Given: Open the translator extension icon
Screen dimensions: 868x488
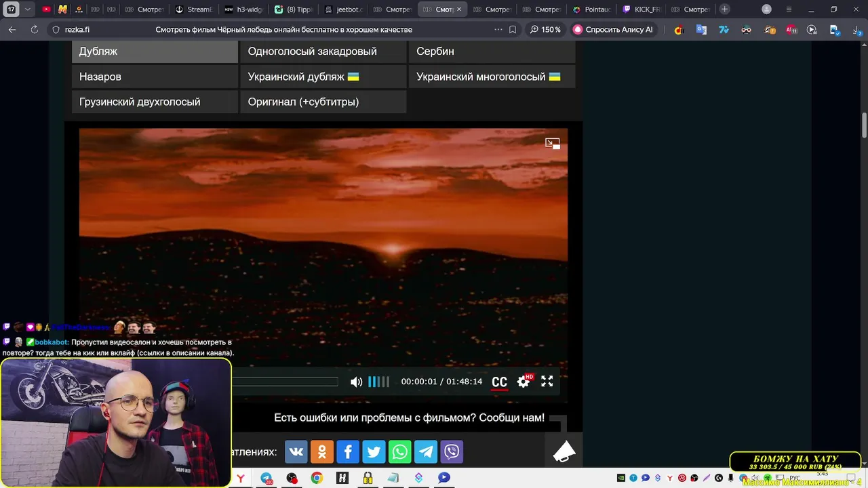Looking at the screenshot, I should pyautogui.click(x=701, y=30).
